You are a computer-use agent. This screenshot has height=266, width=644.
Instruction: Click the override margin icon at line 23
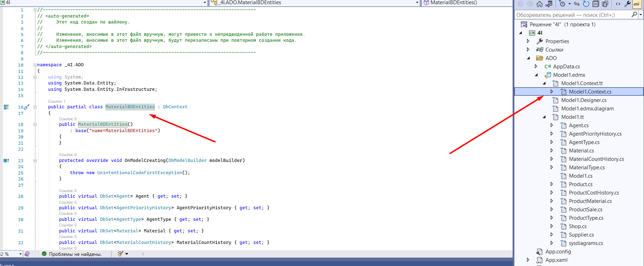[6, 161]
